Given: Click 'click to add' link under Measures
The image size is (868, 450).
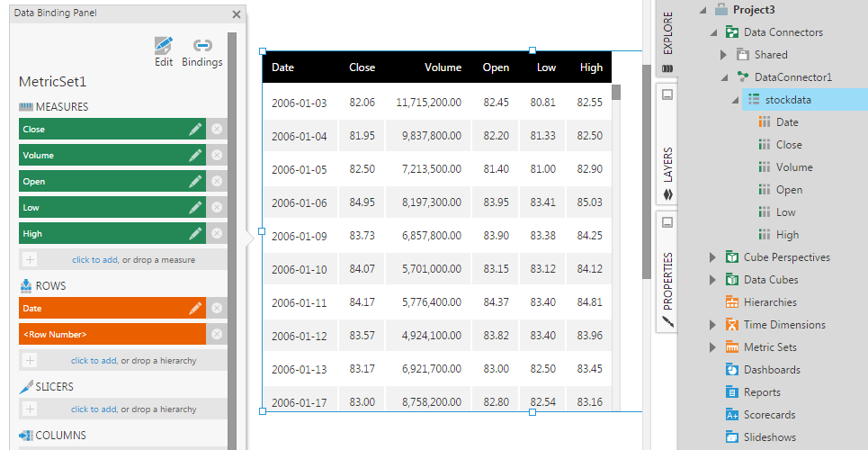Looking at the screenshot, I should (x=94, y=260).
